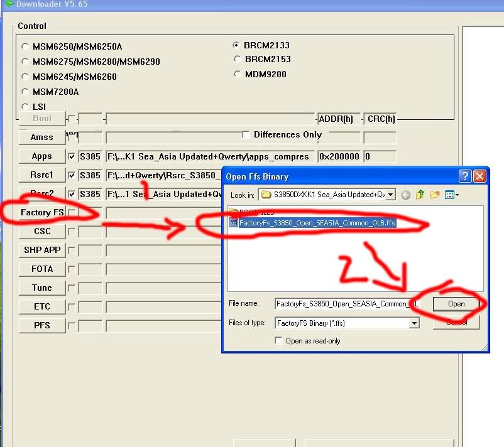This screenshot has width=504, height=447.
Task: Click the Back navigation icon in dialog
Action: [x=406, y=195]
